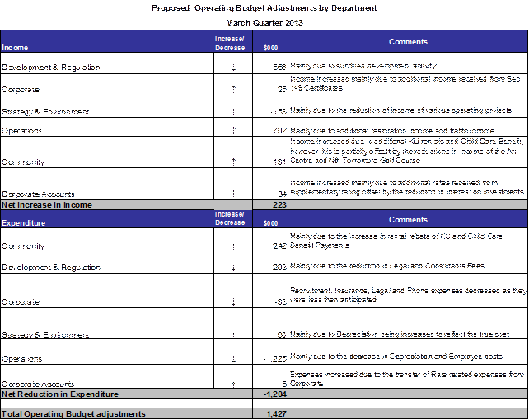Click the arrow in Expenditure Development & Regulation row
529x420 pixels.
[x=235, y=268]
